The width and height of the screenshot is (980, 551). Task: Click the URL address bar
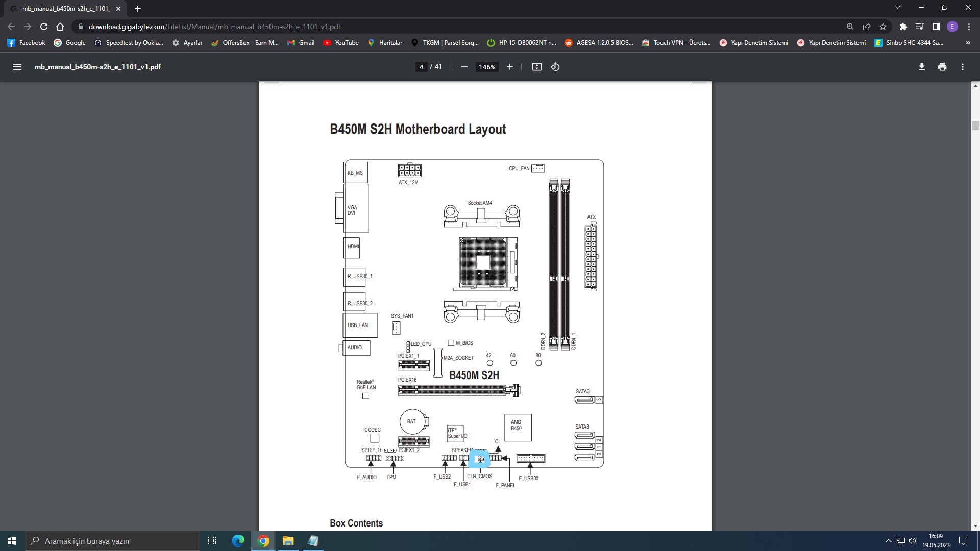[x=459, y=27]
